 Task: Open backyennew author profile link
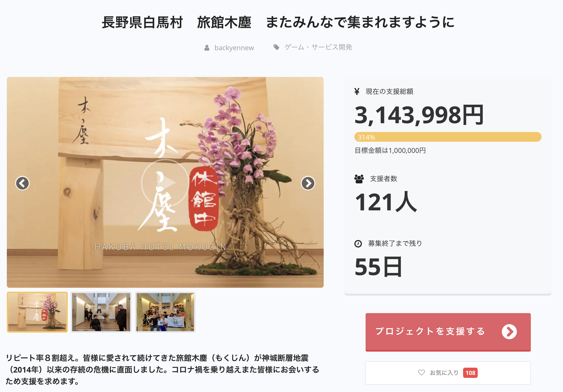point(234,48)
